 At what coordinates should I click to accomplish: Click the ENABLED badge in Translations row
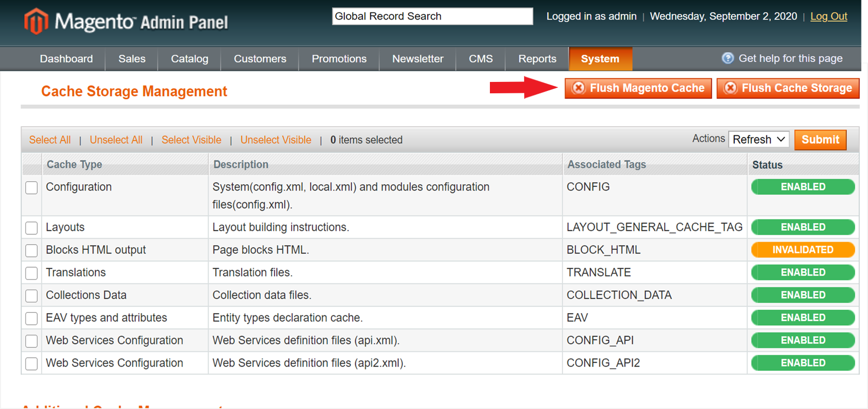(803, 272)
